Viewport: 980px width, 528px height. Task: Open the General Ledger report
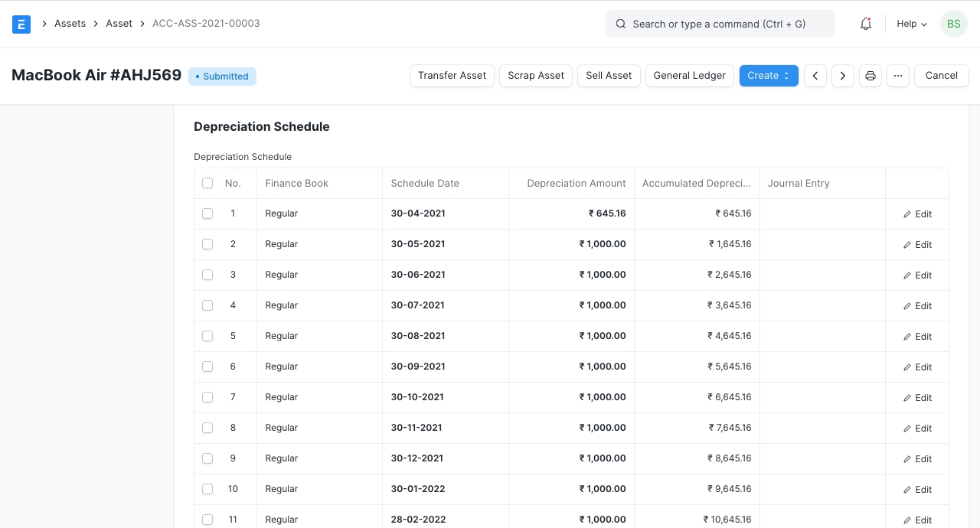(x=689, y=76)
